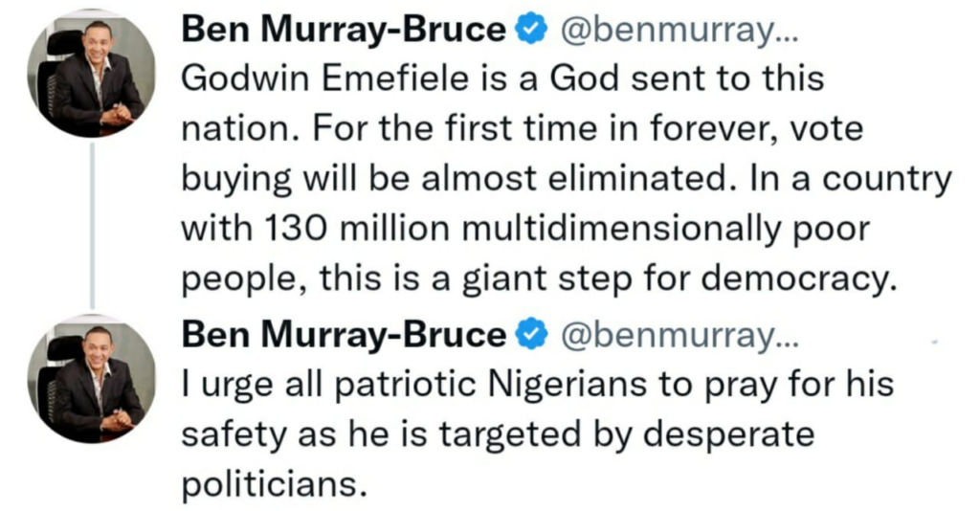This screenshot has height=511, width=980.
Task: Open the profile picture on the second tweet
Action: pos(92,383)
